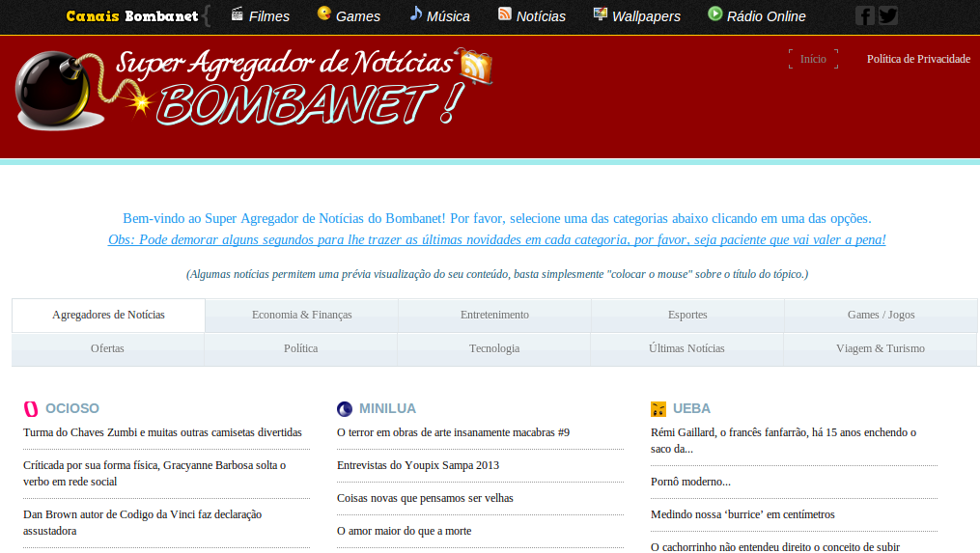Switch to Últimas Notícias tab
The image size is (980, 553).
(x=686, y=348)
